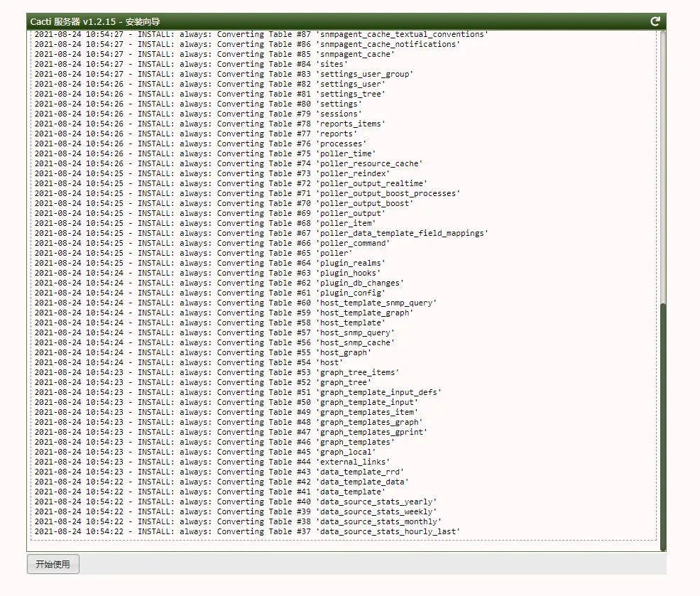Select log line 'poller_resource_cache'
This screenshot has width=700, height=596.
tap(228, 163)
